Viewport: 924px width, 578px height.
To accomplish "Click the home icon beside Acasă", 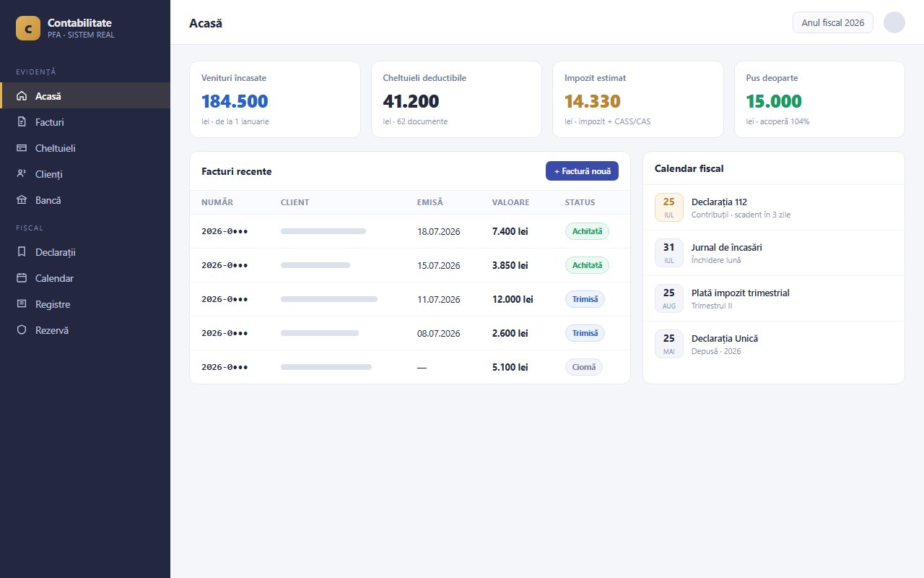I will 22,95.
